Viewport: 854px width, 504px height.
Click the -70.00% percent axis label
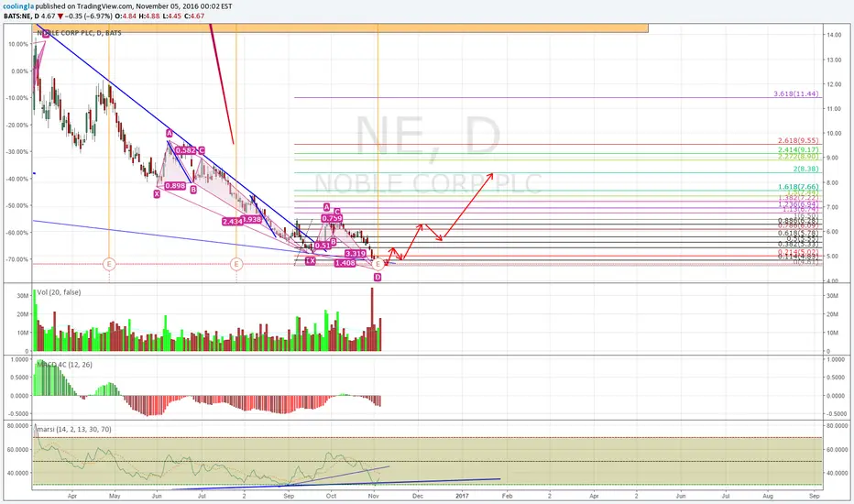[x=18, y=260]
